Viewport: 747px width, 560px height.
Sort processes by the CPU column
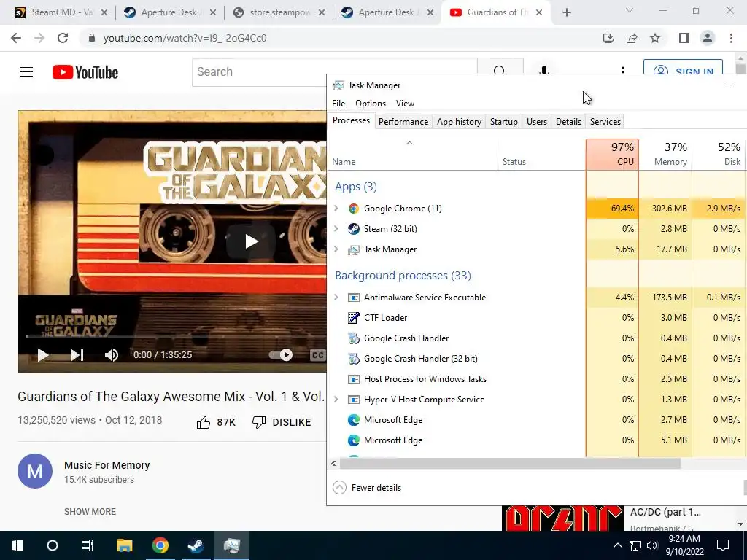click(612, 155)
